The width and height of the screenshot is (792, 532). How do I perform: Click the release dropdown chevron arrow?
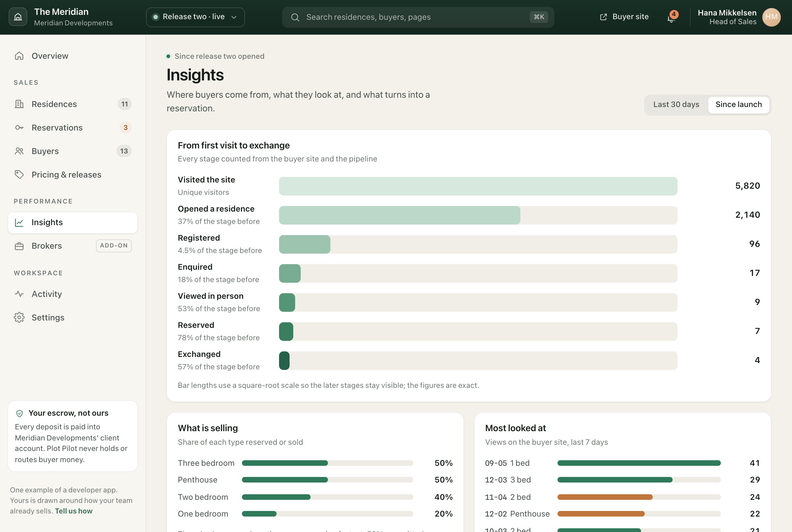(234, 17)
